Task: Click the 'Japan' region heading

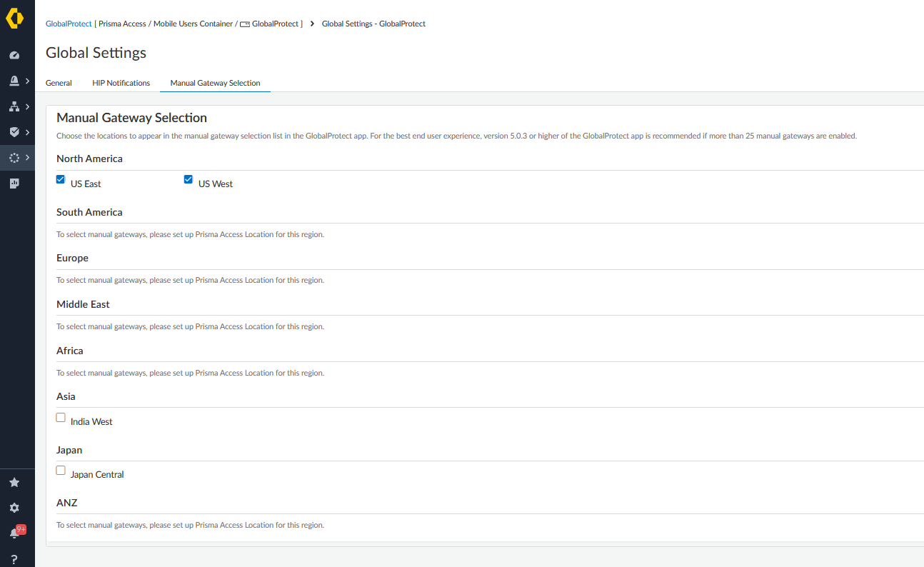Action: [x=69, y=450]
